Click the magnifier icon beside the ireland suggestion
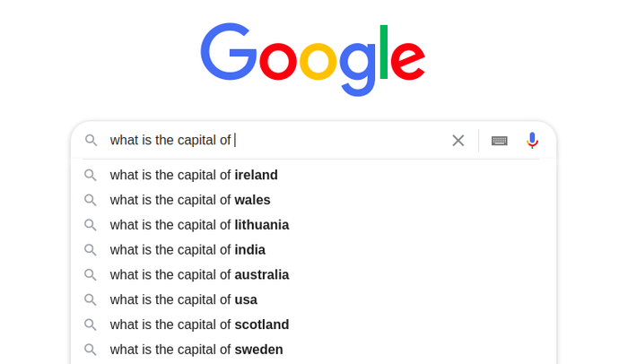This screenshot has height=364, width=628. click(x=90, y=175)
